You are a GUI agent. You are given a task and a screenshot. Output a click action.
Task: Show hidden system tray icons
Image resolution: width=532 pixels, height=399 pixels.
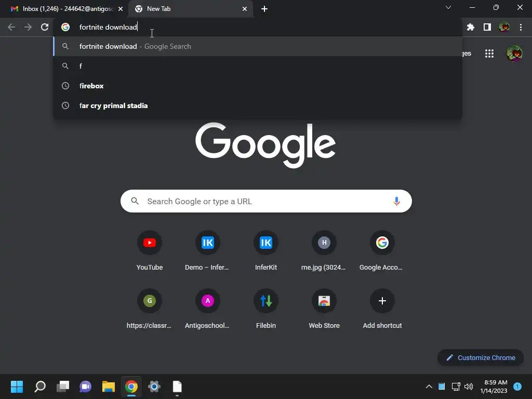click(x=429, y=387)
